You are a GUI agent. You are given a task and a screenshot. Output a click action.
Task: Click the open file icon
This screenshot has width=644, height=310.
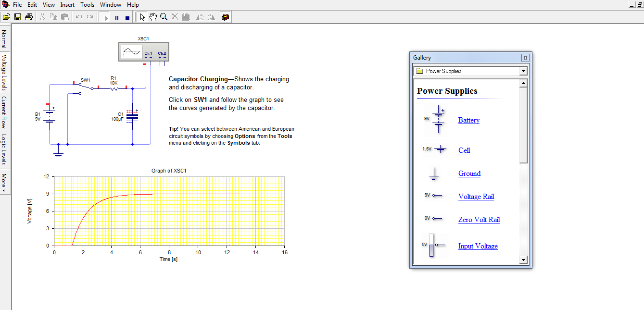(x=7, y=16)
